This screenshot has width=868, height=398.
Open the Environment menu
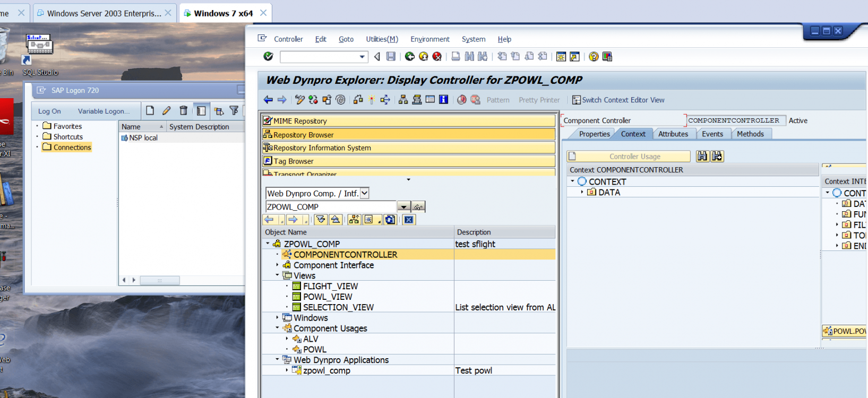[x=430, y=39]
